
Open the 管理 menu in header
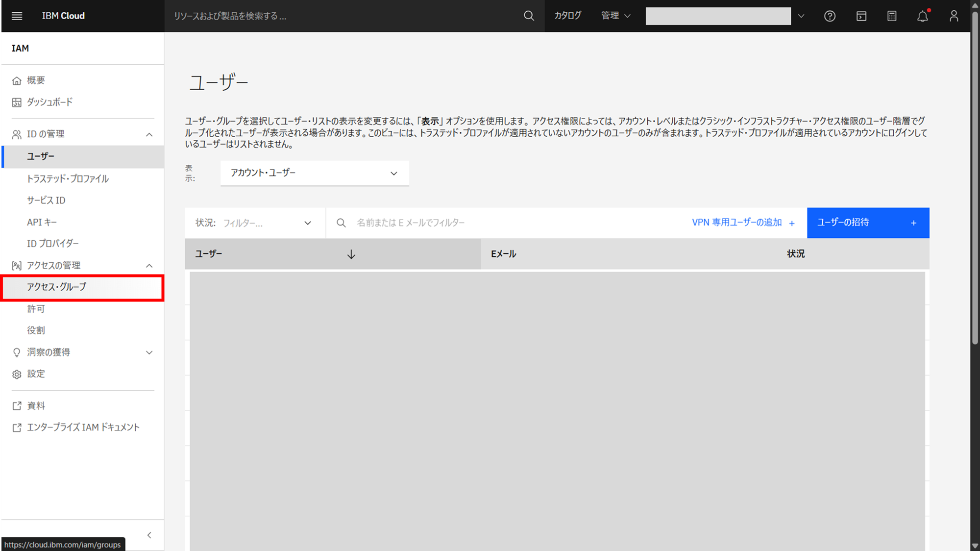pyautogui.click(x=615, y=16)
